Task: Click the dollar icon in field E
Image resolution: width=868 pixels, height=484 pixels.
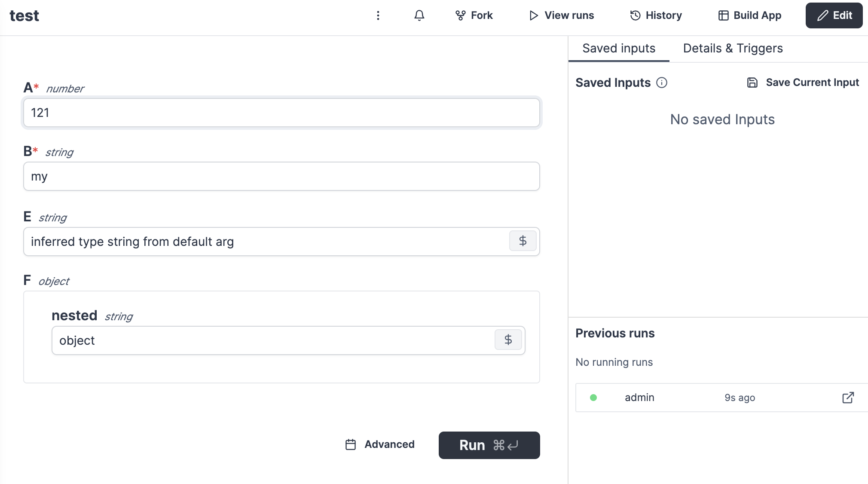Action: (x=523, y=241)
